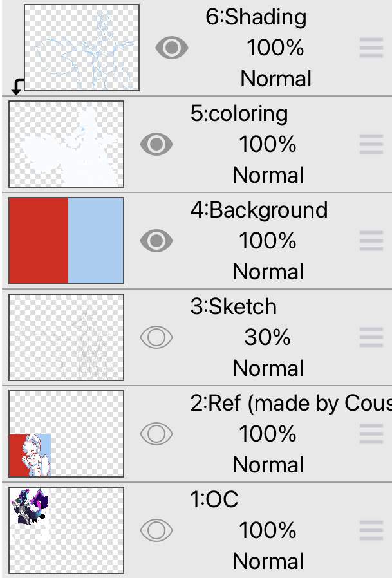
Task: Select the Shading layer thumbnail
Action: [82, 48]
